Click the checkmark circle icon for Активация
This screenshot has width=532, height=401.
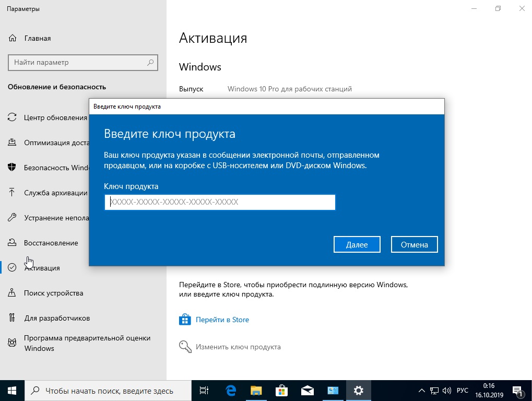click(x=12, y=268)
